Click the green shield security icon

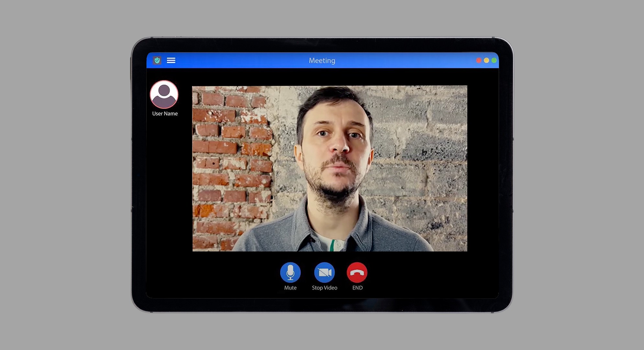tap(157, 60)
